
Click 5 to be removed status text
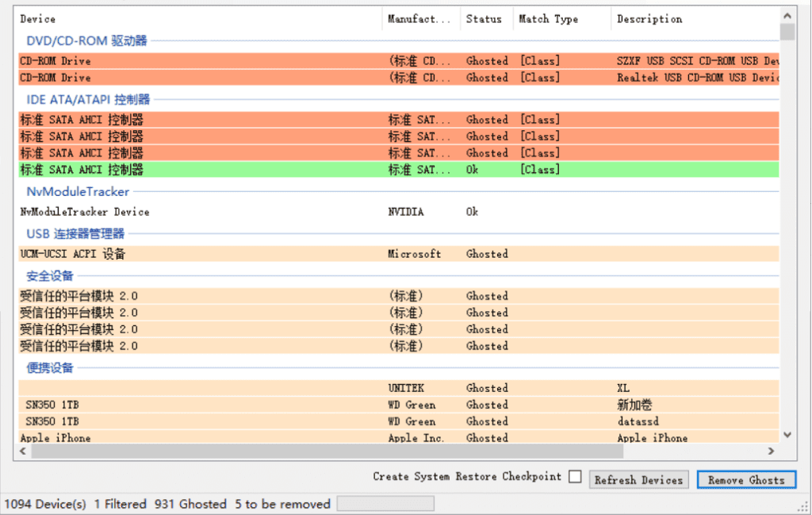(x=282, y=504)
